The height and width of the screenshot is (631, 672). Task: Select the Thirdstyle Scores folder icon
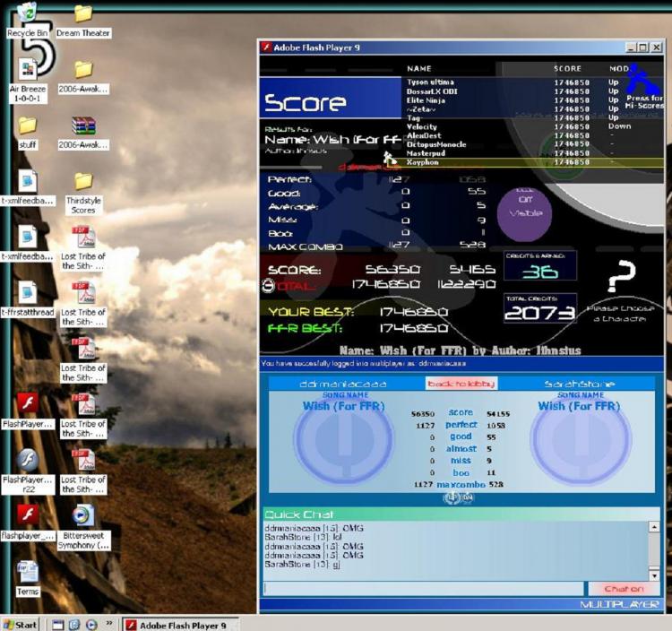(83, 193)
